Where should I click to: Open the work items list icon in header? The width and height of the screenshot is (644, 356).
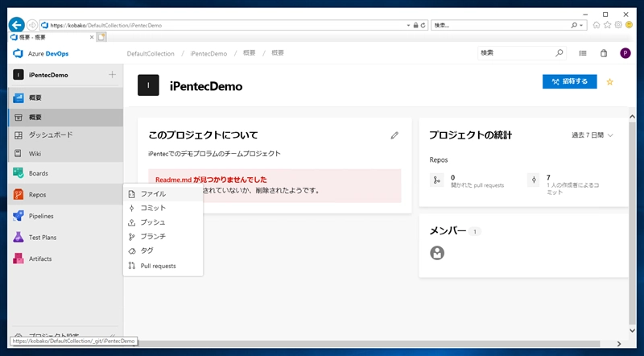[582, 53]
